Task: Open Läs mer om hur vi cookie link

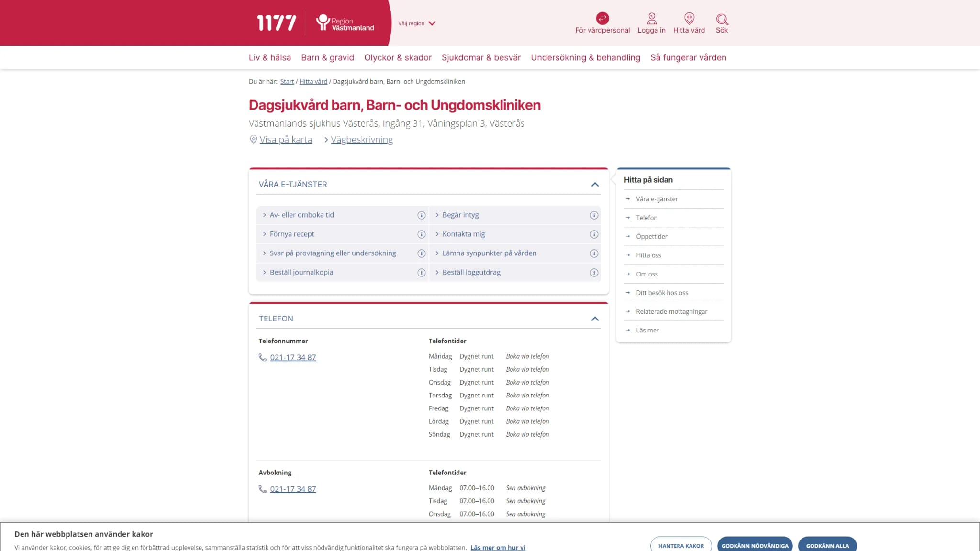Action: [x=498, y=547]
